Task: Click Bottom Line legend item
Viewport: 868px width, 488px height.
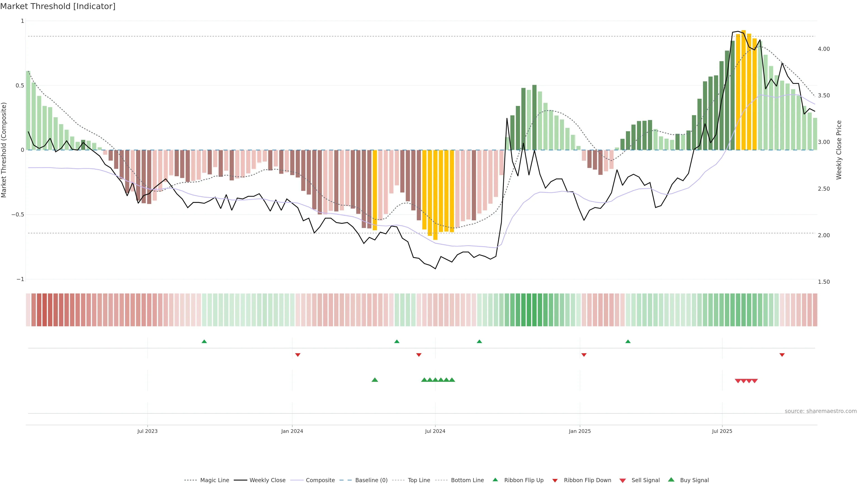Action: [x=467, y=480]
